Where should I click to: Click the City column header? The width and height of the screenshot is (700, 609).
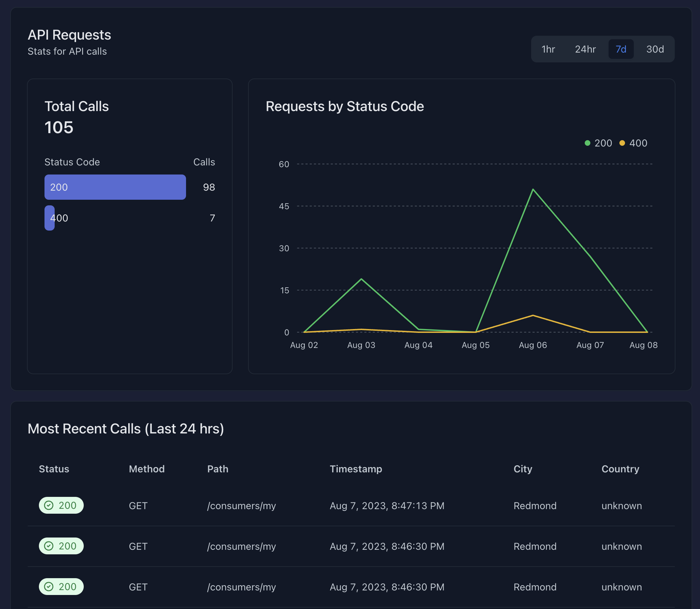523,469
